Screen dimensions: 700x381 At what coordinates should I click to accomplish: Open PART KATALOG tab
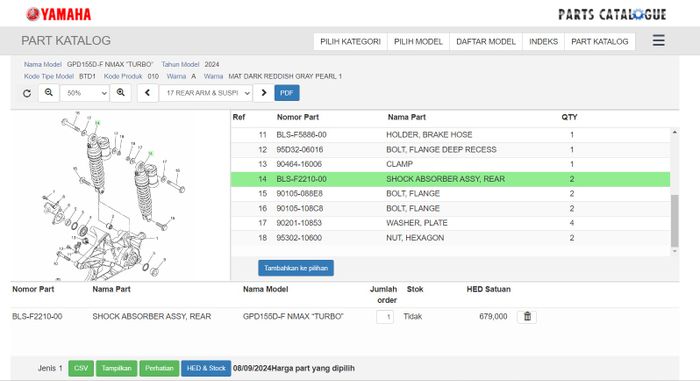point(600,42)
